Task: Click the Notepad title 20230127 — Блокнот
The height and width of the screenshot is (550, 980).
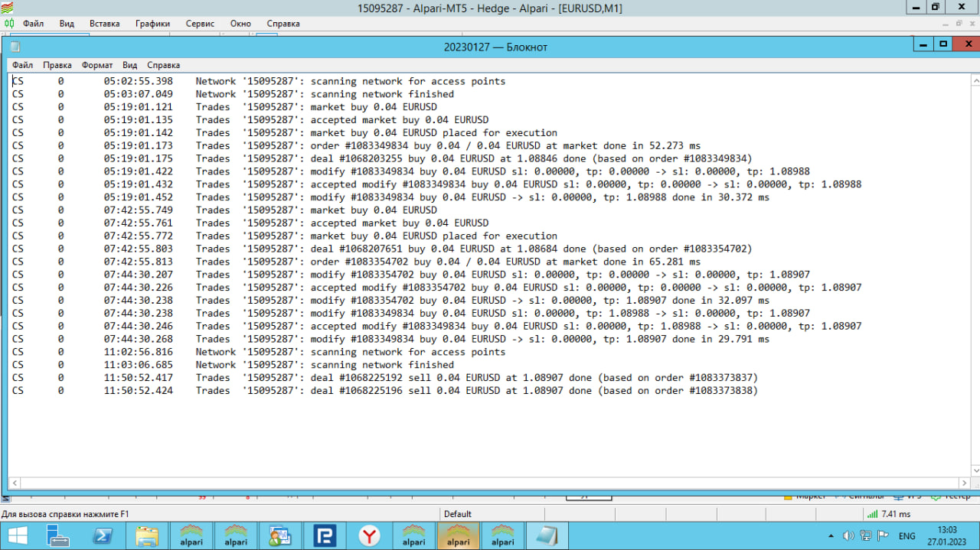Action: tap(495, 47)
